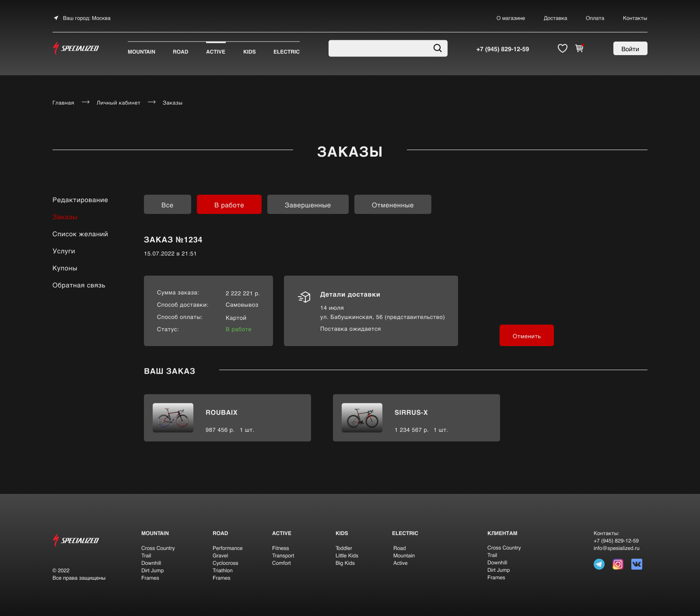Click the delivery package icon

coord(304,297)
